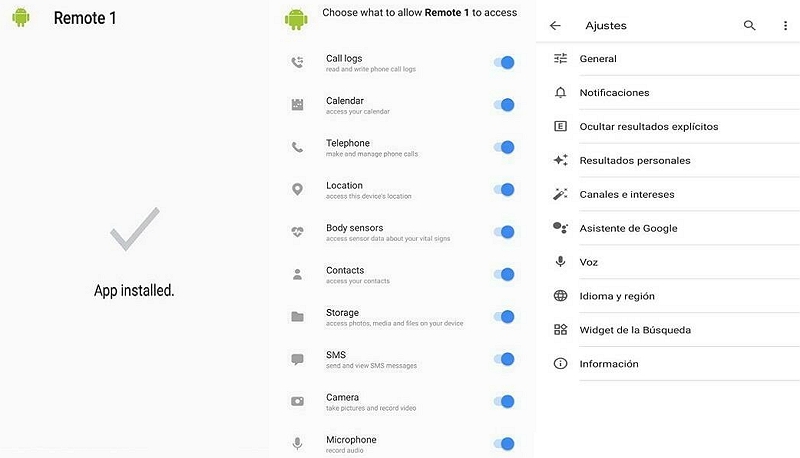800x458 pixels.
Task: Click the Notificaciones bell icon
Action: pos(561,93)
